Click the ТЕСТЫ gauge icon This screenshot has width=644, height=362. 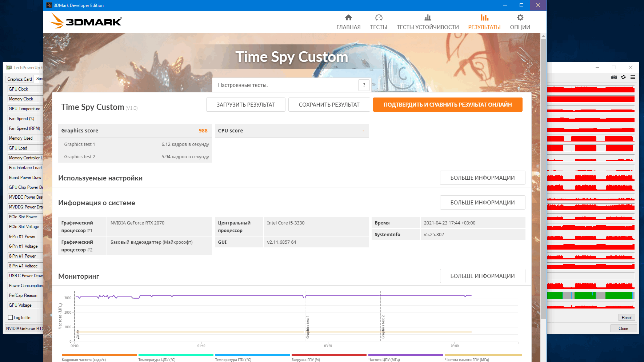379,17
